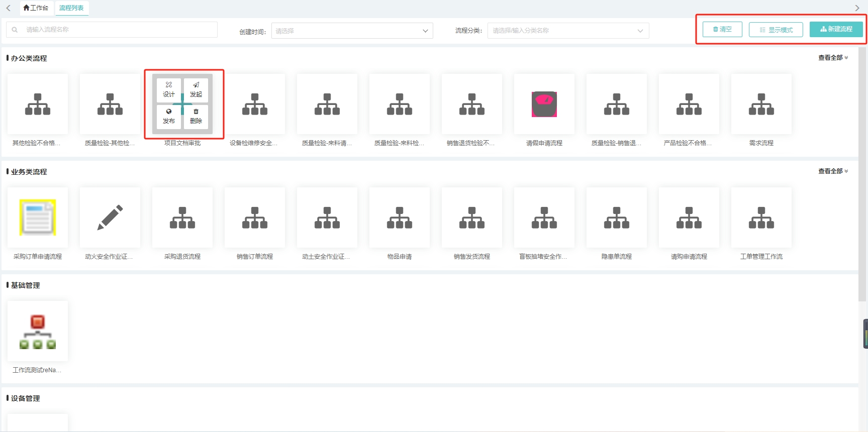The image size is (868, 432).
Task: Click the 项目文档审批 label
Action: point(182,143)
